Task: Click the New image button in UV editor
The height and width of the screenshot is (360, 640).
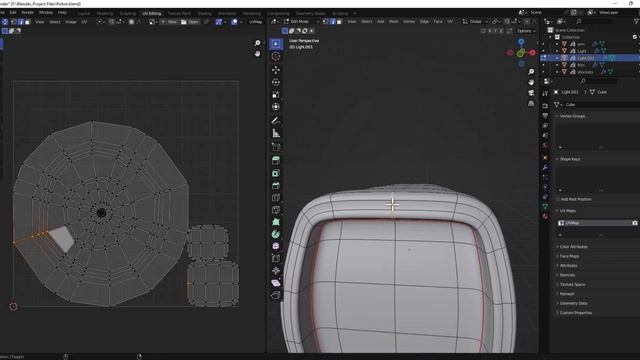Action: pos(169,22)
